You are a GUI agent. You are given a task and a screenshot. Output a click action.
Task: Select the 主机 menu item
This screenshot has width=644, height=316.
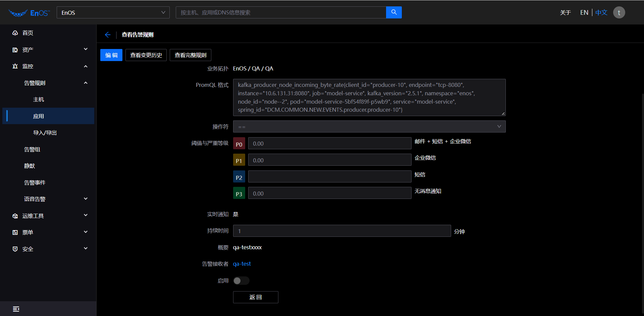coord(39,100)
